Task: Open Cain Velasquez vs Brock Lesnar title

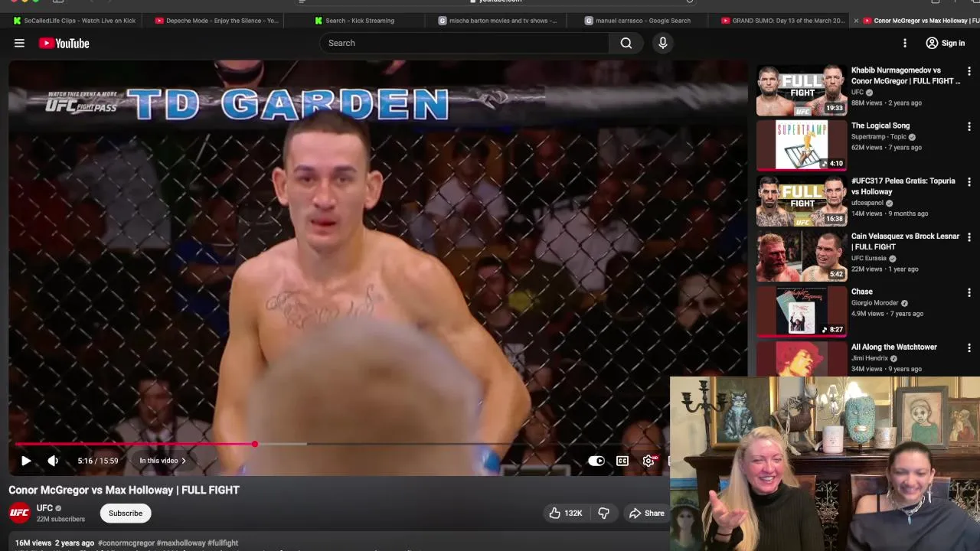Action: tap(905, 241)
